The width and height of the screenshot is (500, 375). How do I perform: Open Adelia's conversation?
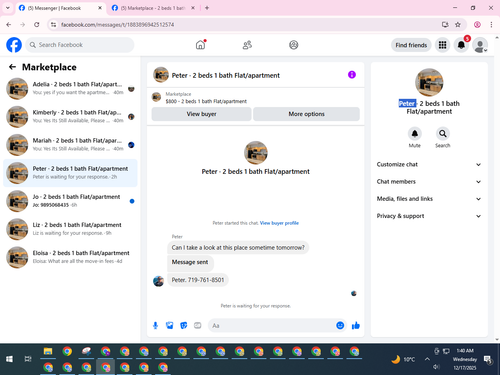click(x=70, y=89)
